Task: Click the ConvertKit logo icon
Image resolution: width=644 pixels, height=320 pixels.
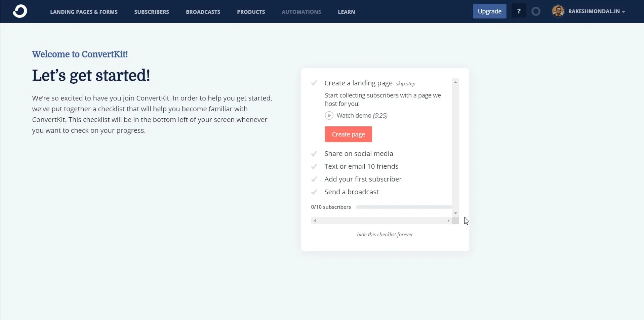Action: 20,11
